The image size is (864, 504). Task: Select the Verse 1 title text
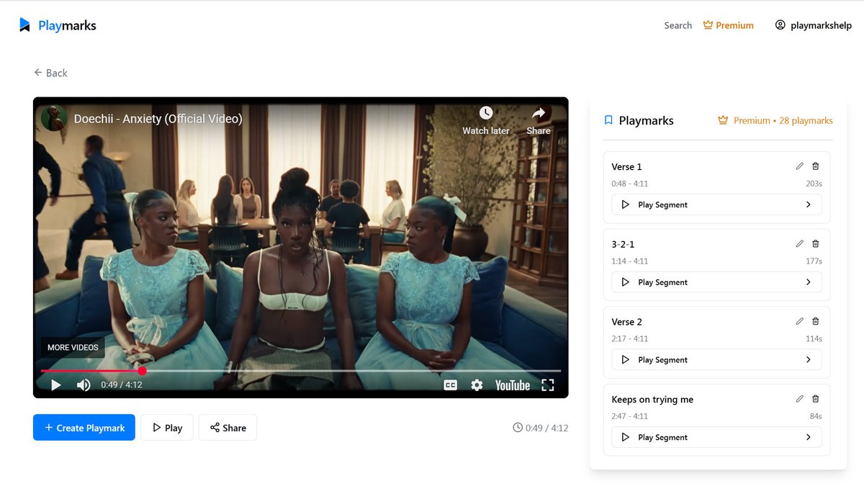pyautogui.click(x=626, y=166)
